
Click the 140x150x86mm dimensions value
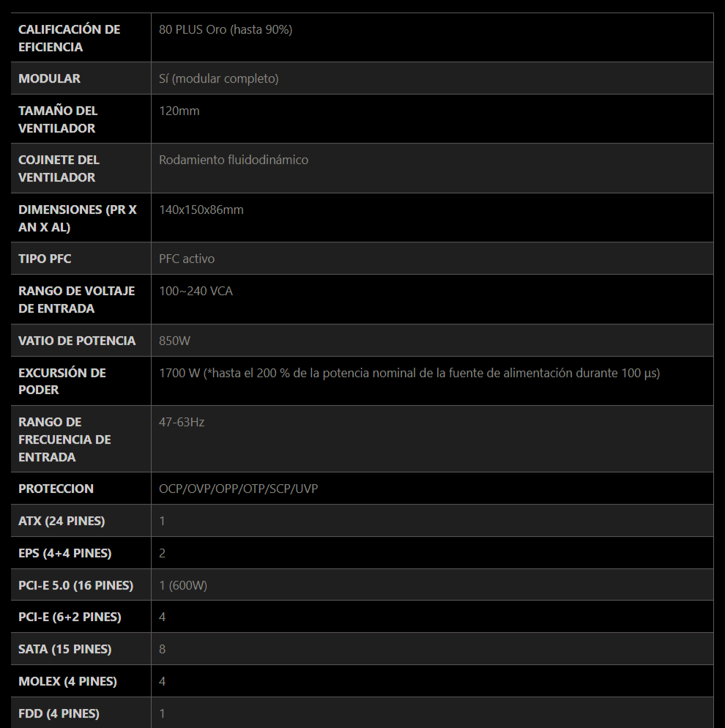201,209
